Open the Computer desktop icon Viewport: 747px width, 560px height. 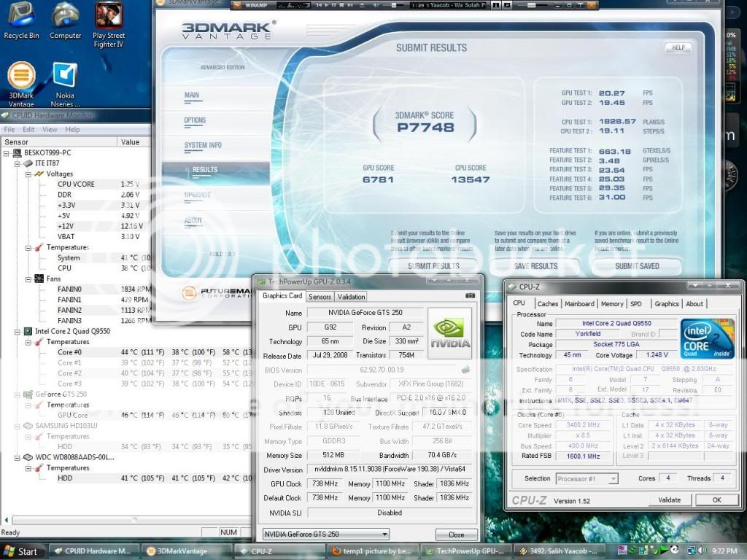click(66, 17)
